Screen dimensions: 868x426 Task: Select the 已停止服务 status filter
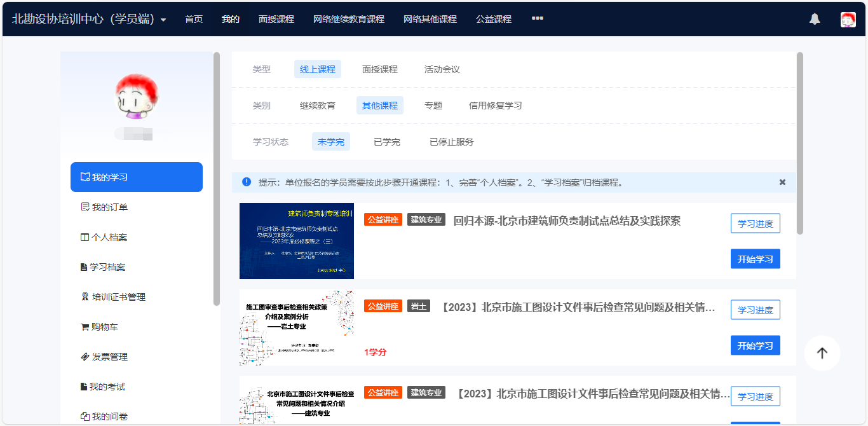click(452, 142)
